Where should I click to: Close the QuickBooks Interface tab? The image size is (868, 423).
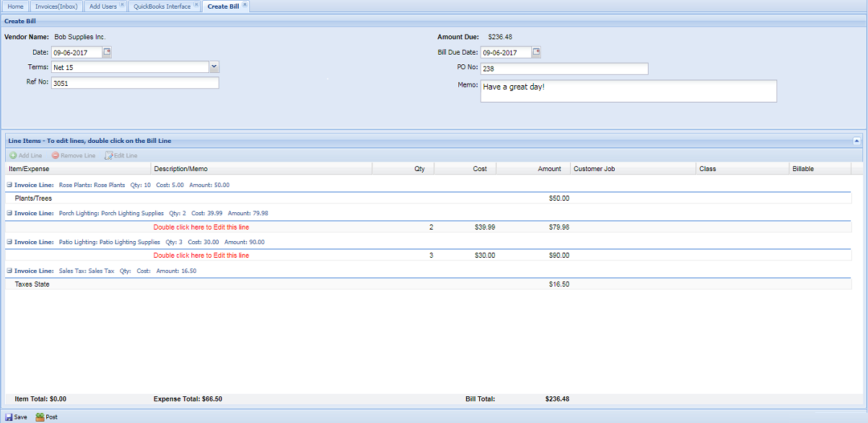click(x=196, y=5)
